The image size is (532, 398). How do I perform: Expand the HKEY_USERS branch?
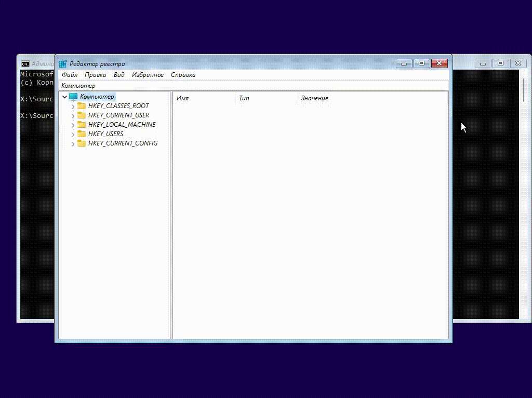73,135
